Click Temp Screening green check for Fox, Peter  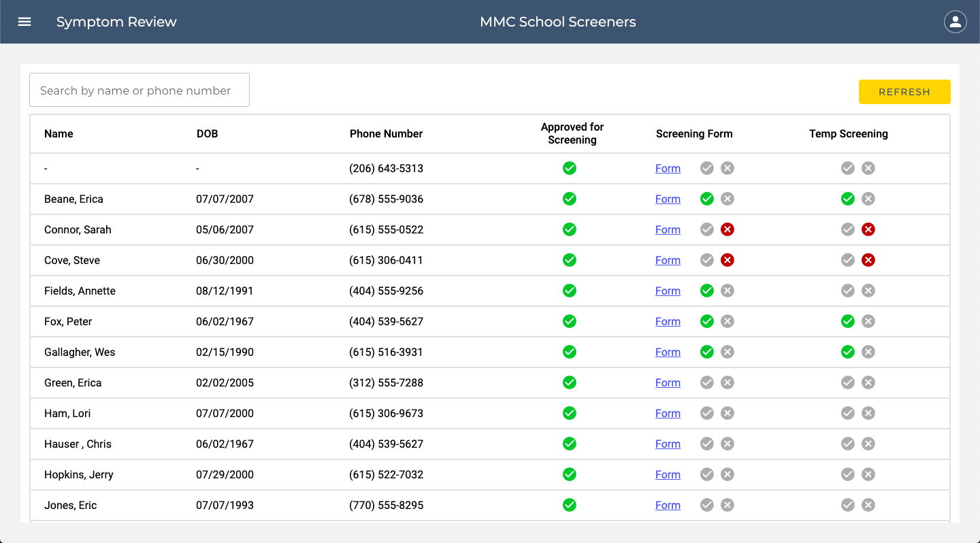(x=848, y=321)
